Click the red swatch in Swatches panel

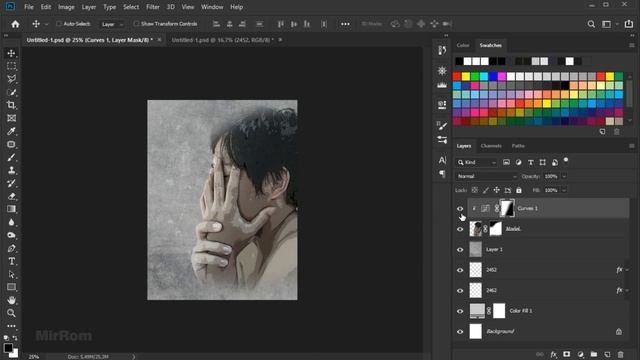[x=457, y=76]
